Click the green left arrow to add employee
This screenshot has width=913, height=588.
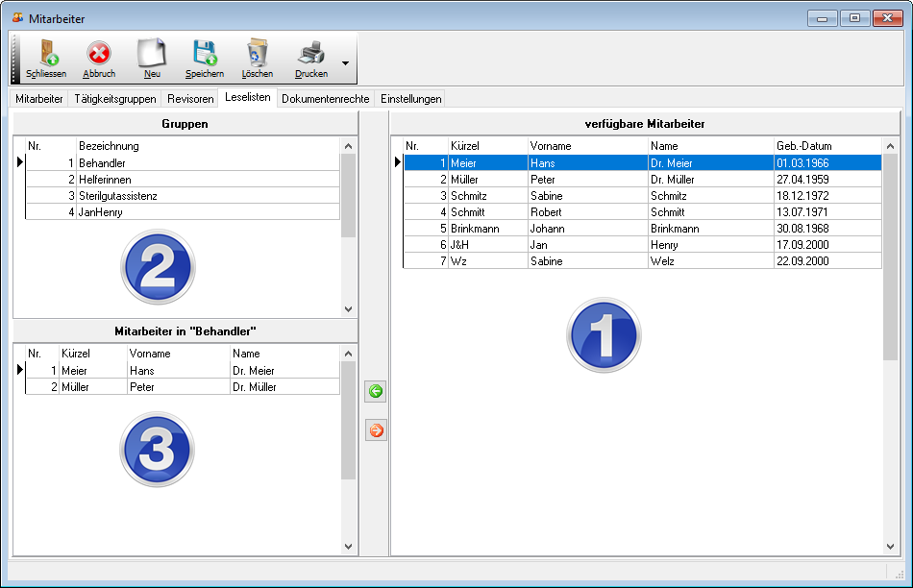376,391
